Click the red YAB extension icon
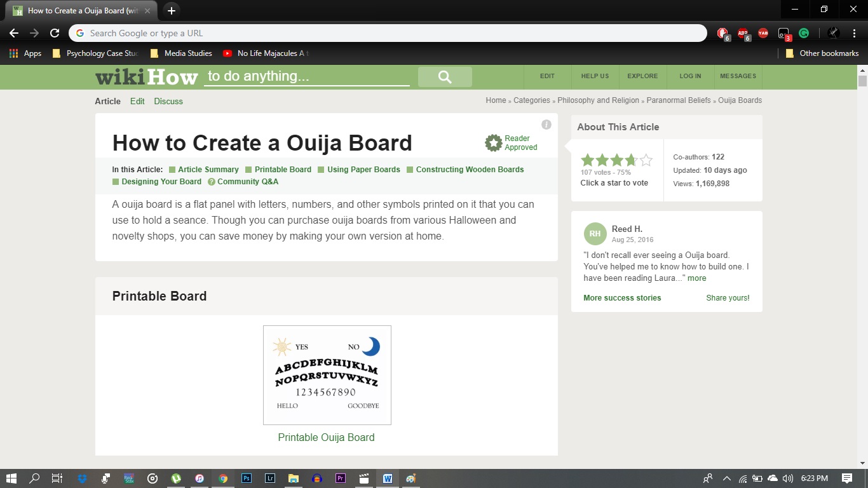Image resolution: width=868 pixels, height=488 pixels. (763, 33)
